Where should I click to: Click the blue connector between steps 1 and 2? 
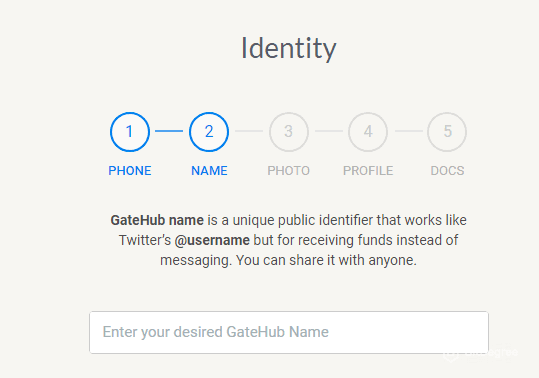(169, 131)
